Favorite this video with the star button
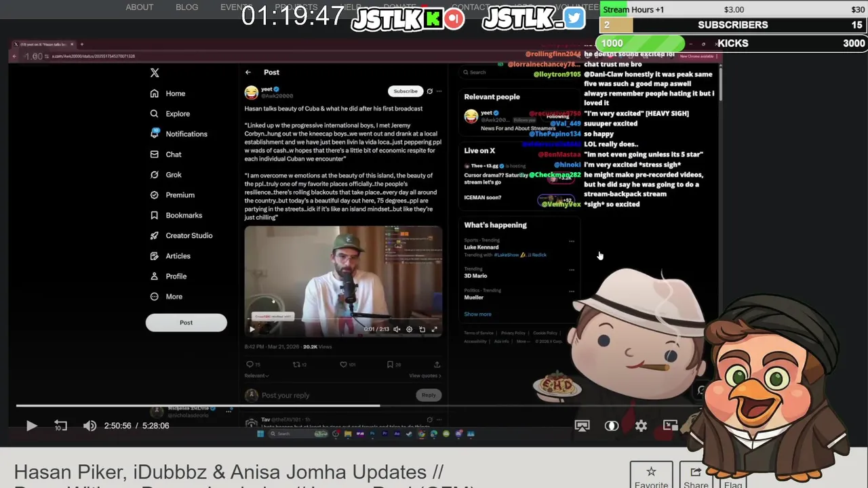The image size is (868, 488). pos(651,476)
